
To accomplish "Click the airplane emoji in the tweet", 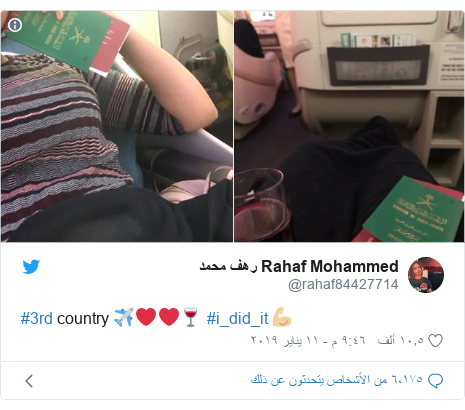I will coord(124,317).
